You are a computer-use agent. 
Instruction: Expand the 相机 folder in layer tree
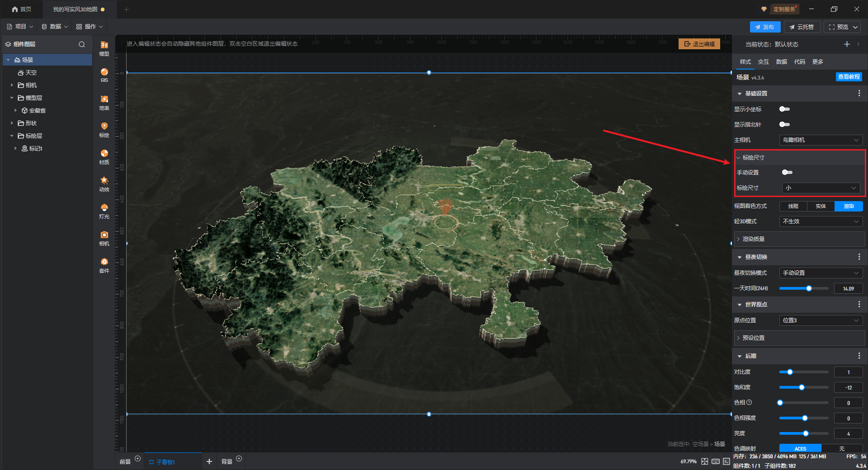tap(12, 85)
